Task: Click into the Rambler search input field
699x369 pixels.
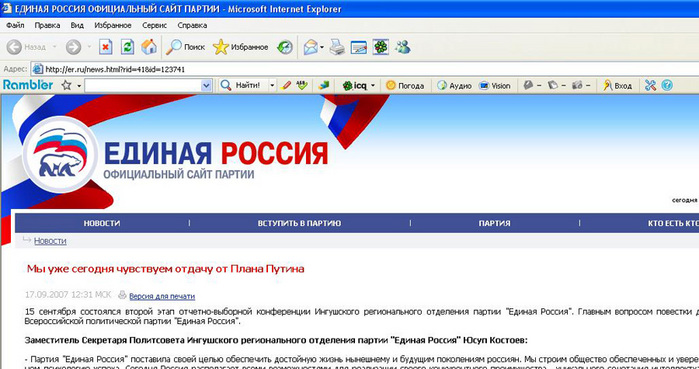Action: (143, 86)
